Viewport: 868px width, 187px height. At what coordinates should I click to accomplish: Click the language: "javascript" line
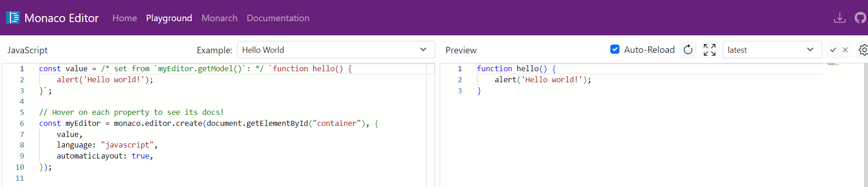tap(107, 145)
